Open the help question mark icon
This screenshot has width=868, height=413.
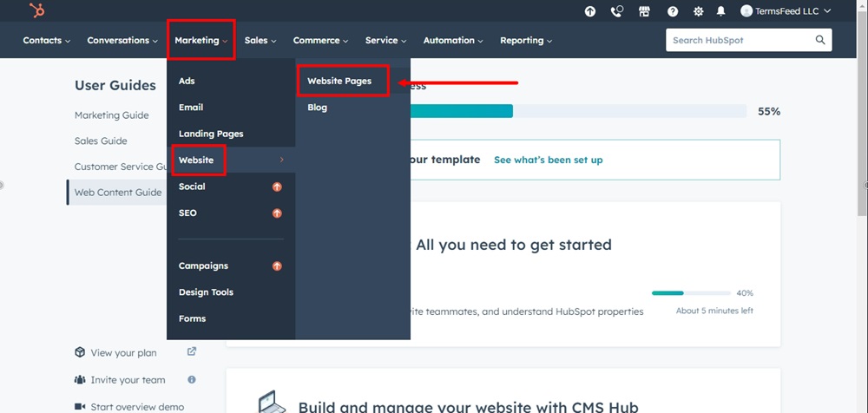pyautogui.click(x=673, y=11)
